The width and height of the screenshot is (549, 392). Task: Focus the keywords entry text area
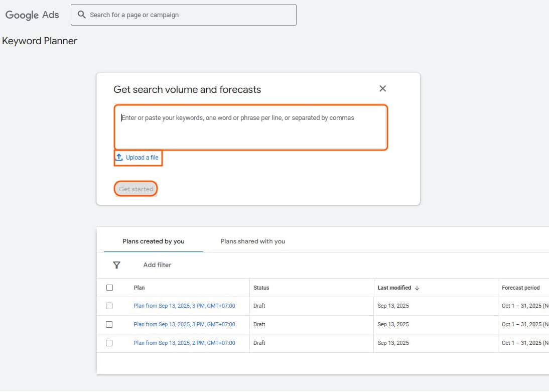click(x=251, y=127)
